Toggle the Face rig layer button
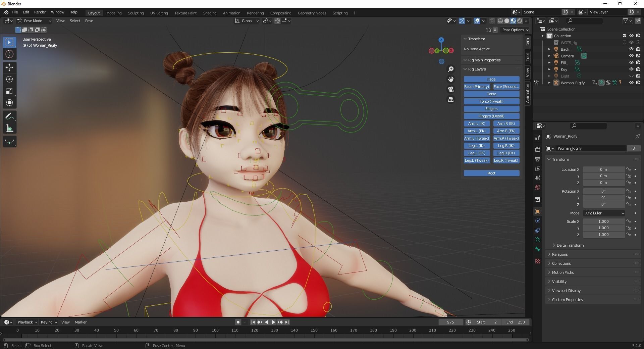 [491, 79]
